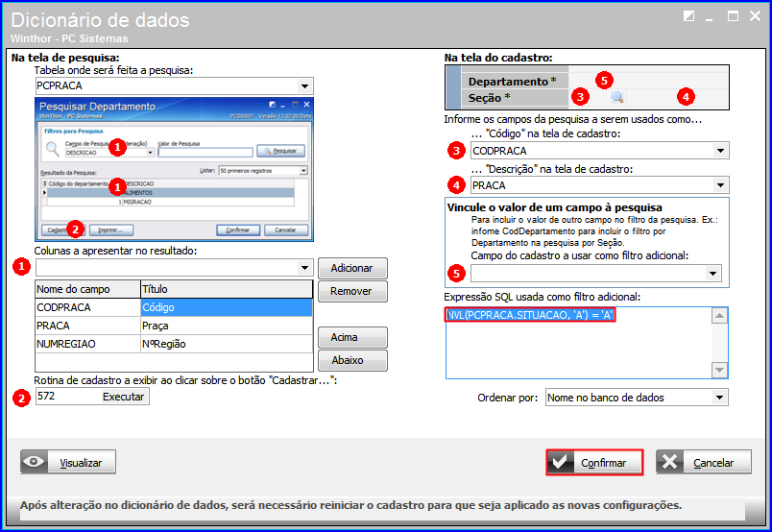Expand the additional filter field dropdown
The image size is (772, 532).
712,274
